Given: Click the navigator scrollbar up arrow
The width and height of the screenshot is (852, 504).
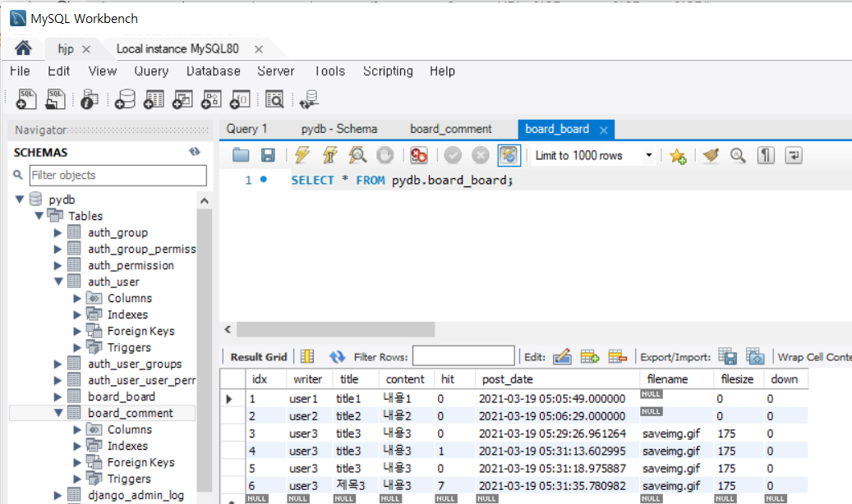Looking at the screenshot, I should pyautogui.click(x=205, y=201).
